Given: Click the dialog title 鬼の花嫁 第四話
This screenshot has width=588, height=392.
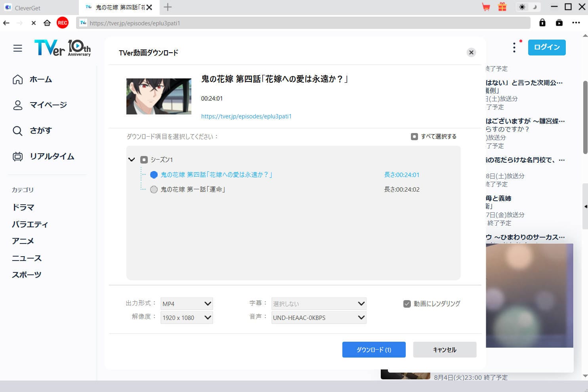Looking at the screenshot, I should pyautogui.click(x=275, y=79).
